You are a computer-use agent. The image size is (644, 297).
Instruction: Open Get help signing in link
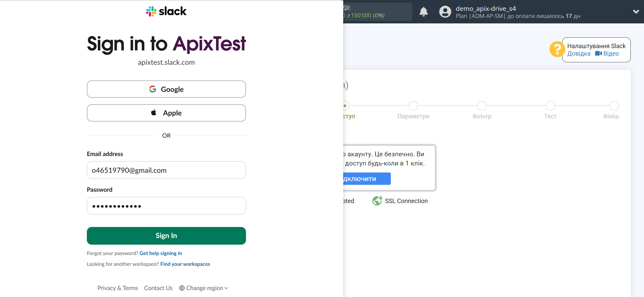click(x=161, y=253)
